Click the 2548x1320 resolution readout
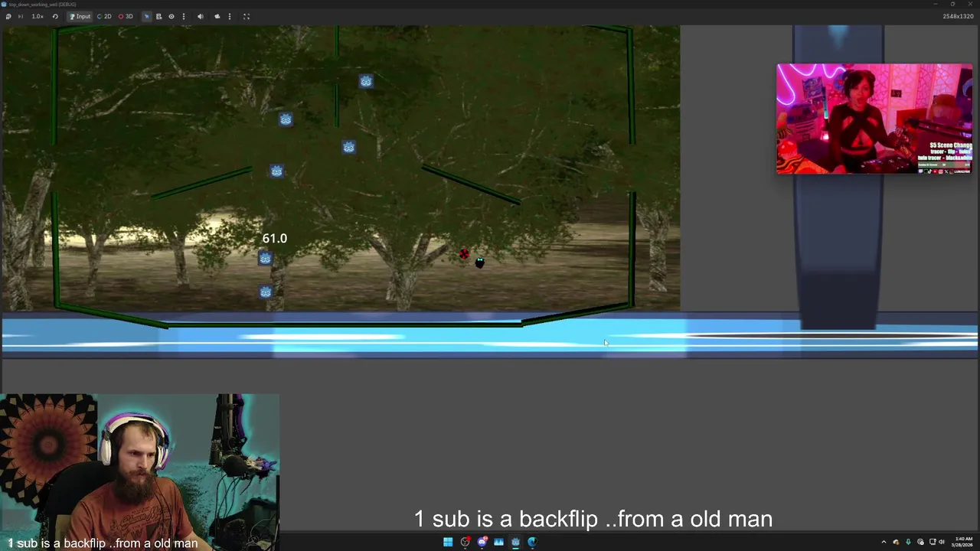Screen dimensions: 980x551 pyautogui.click(x=958, y=16)
